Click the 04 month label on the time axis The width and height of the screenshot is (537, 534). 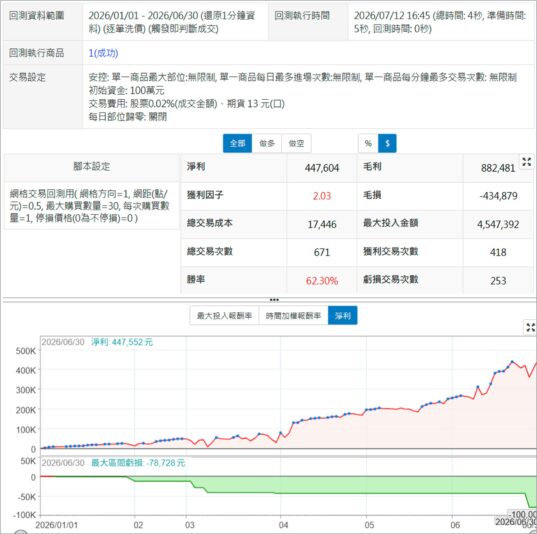pos(283,525)
